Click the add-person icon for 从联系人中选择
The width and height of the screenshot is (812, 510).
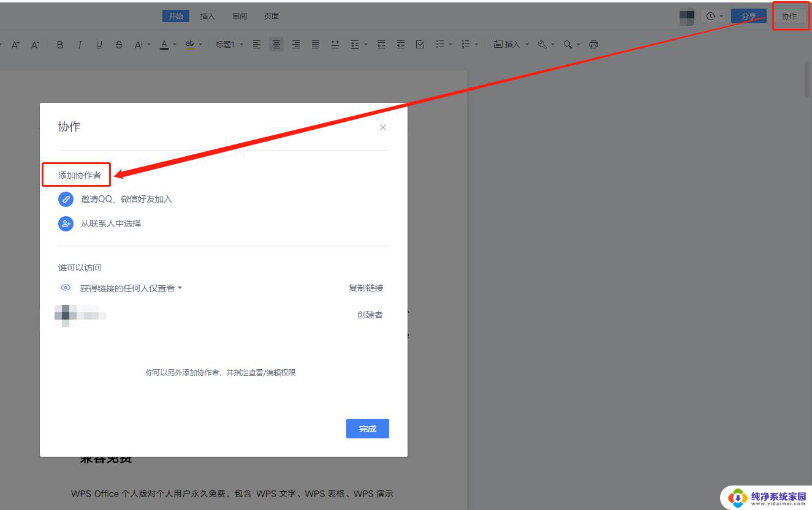(x=66, y=223)
